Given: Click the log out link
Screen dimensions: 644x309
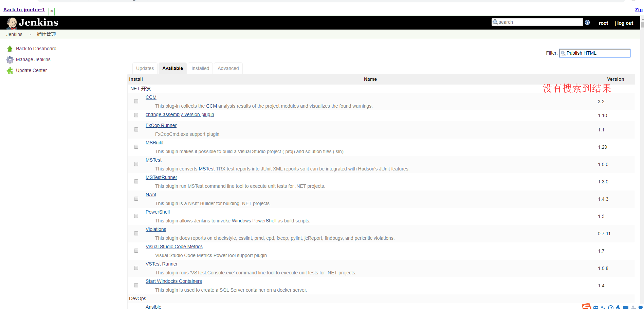Looking at the screenshot, I should click(x=626, y=23).
